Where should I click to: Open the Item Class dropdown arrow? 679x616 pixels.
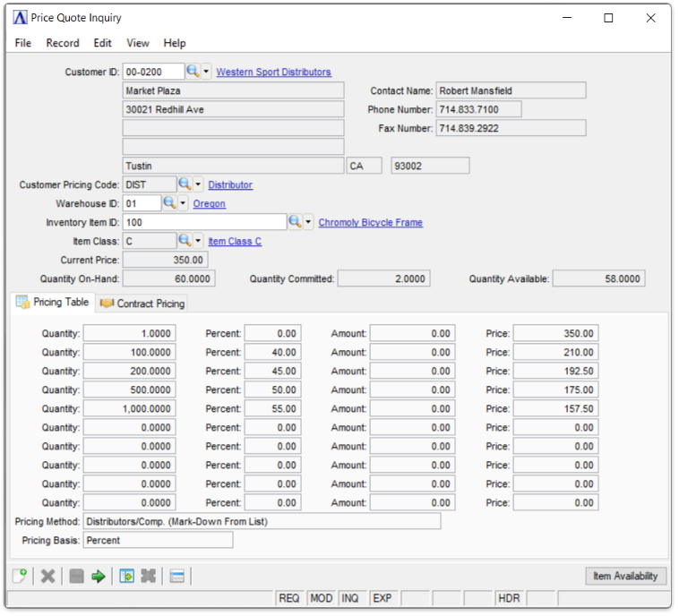(x=199, y=241)
